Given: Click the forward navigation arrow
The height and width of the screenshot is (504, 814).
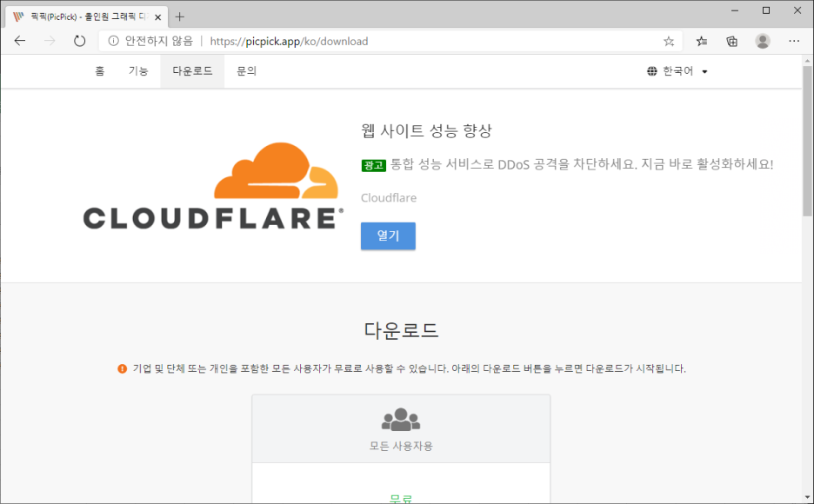Looking at the screenshot, I should point(50,41).
